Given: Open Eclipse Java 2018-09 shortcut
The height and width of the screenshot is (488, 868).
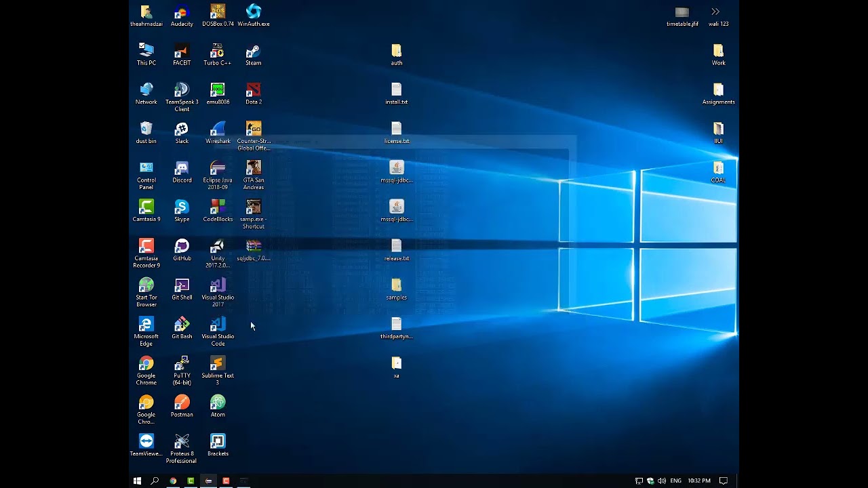Looking at the screenshot, I should pos(218,176).
